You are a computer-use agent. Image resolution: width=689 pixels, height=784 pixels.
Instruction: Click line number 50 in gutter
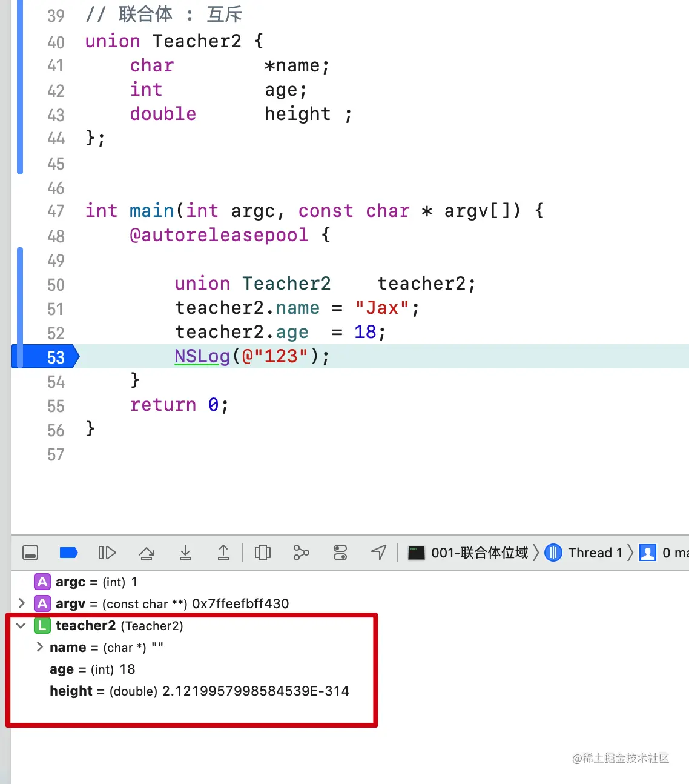pyautogui.click(x=56, y=285)
